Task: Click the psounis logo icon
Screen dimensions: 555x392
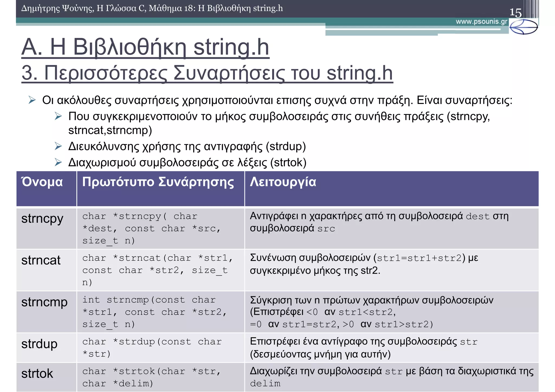Action: pos(524,27)
